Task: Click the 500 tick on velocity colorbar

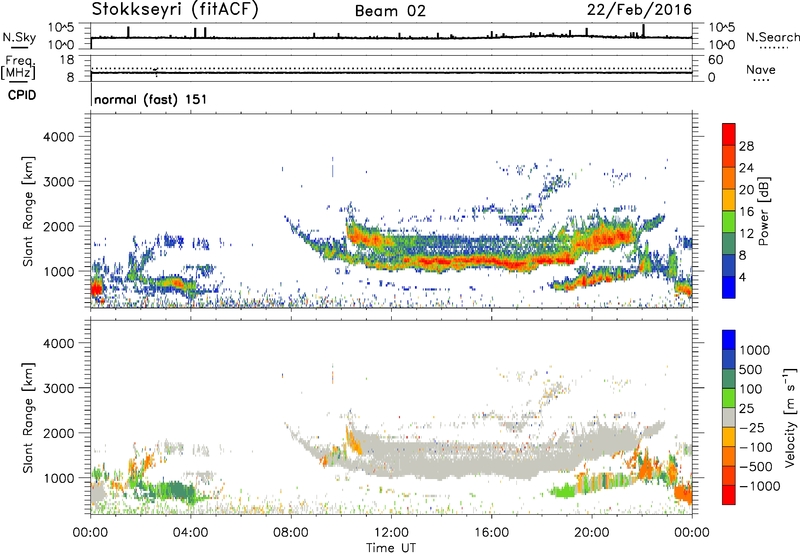Action: click(x=750, y=370)
